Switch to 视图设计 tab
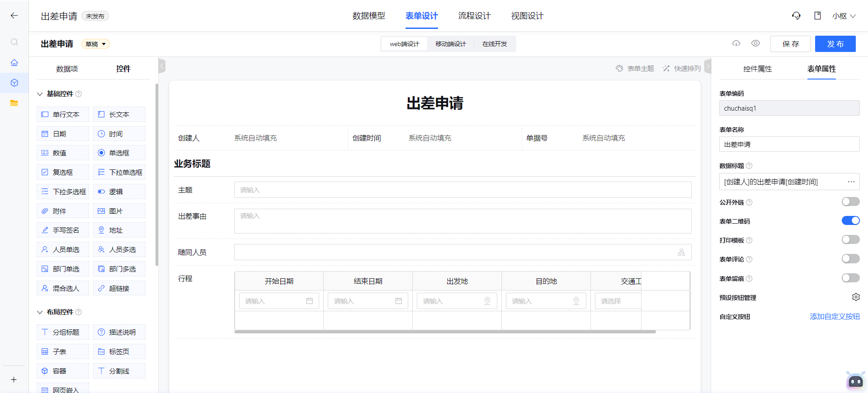 click(527, 16)
